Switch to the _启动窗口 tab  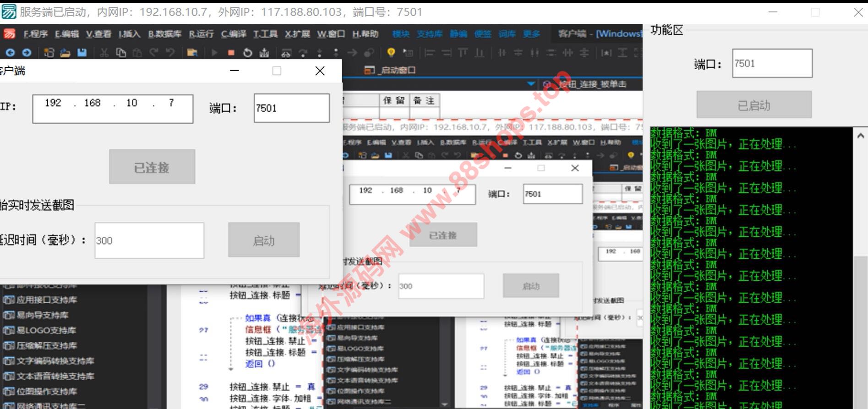[x=390, y=70]
